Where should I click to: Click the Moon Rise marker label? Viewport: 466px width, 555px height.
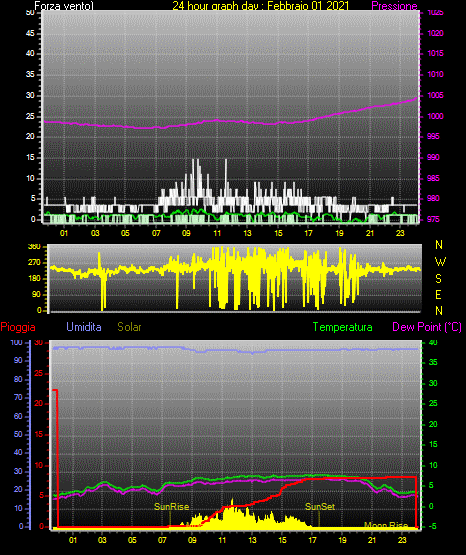click(x=386, y=525)
